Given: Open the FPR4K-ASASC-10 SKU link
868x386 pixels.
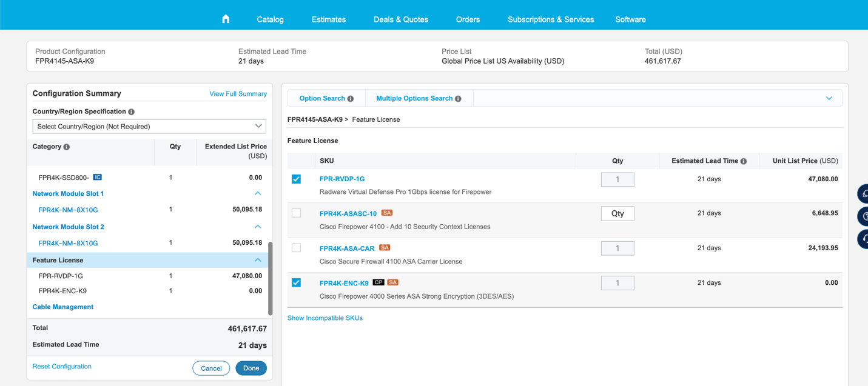Looking at the screenshot, I should coord(348,213).
